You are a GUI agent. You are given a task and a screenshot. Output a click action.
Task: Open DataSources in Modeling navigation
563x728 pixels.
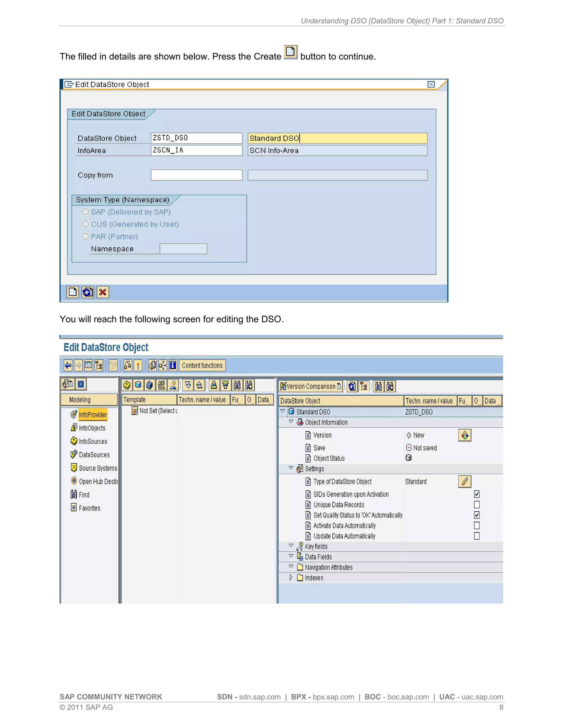point(94,455)
